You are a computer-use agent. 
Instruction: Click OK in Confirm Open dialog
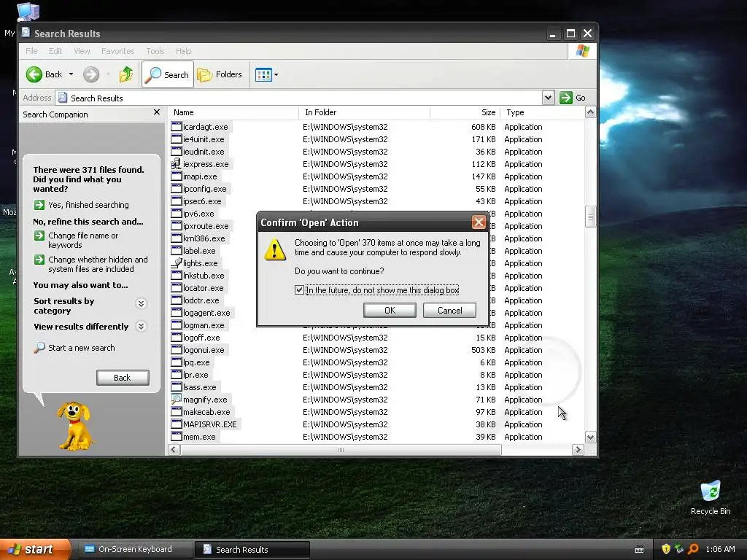coord(390,311)
